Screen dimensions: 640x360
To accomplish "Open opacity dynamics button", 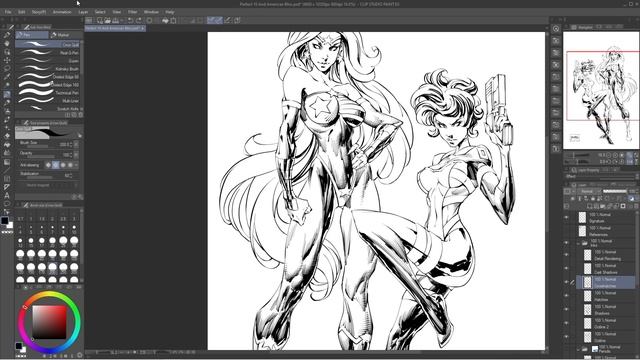I will tap(76, 155).
